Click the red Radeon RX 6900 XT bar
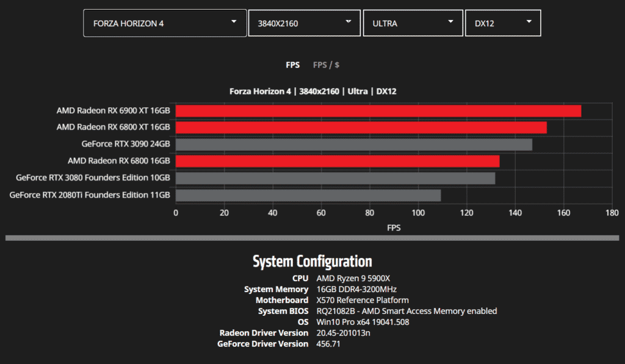The height and width of the screenshot is (364, 625). [378, 111]
